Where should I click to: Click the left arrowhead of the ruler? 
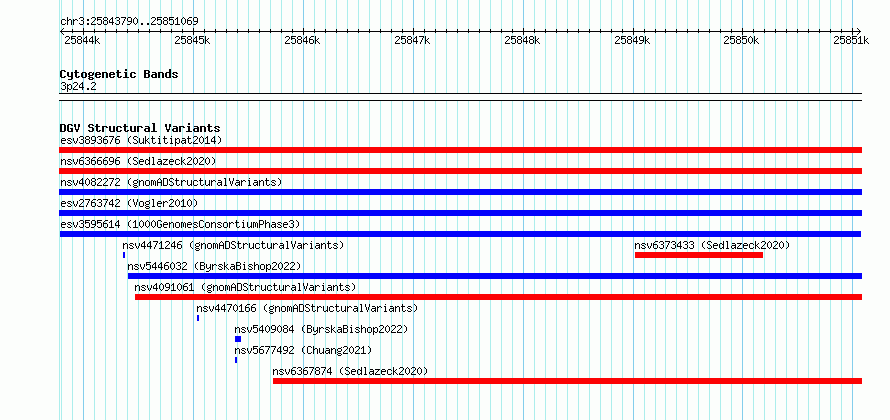[62, 31]
